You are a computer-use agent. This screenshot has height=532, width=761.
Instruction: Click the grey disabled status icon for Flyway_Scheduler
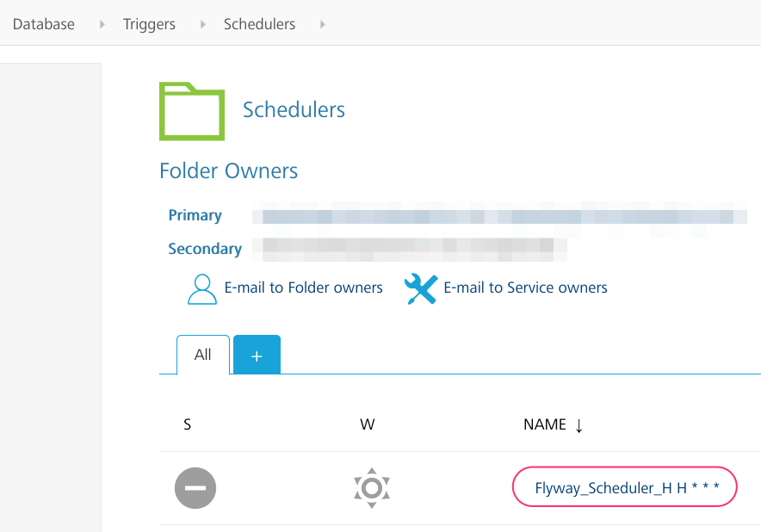click(x=195, y=488)
